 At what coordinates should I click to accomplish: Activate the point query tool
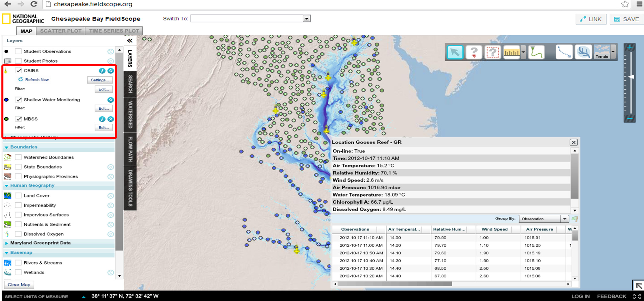tap(474, 52)
